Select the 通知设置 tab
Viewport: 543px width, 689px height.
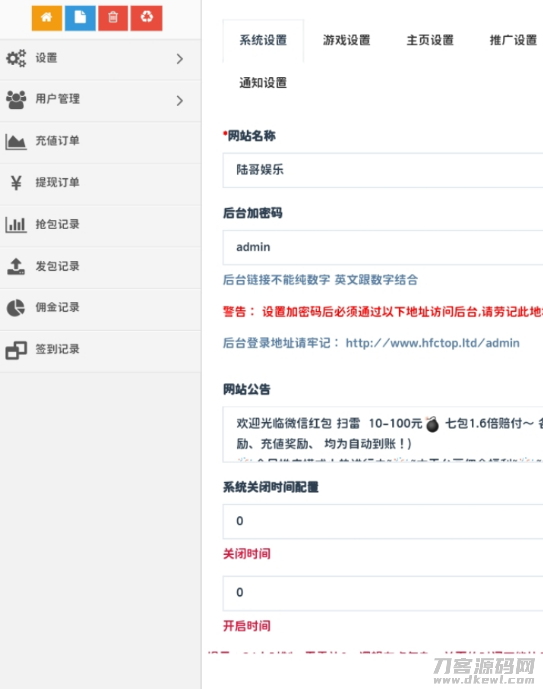(x=263, y=83)
